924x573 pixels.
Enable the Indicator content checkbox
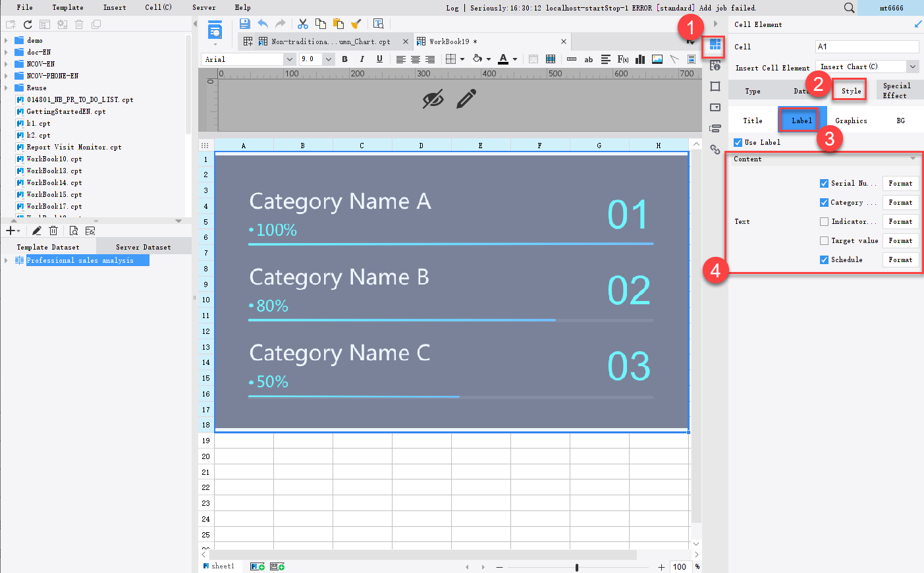823,221
